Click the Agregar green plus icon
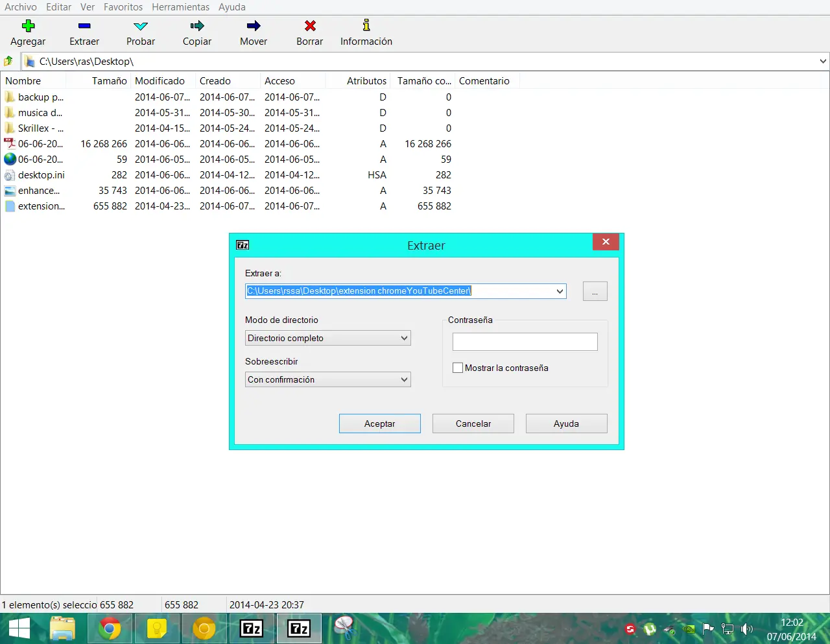This screenshot has width=830, height=644. coord(28,26)
